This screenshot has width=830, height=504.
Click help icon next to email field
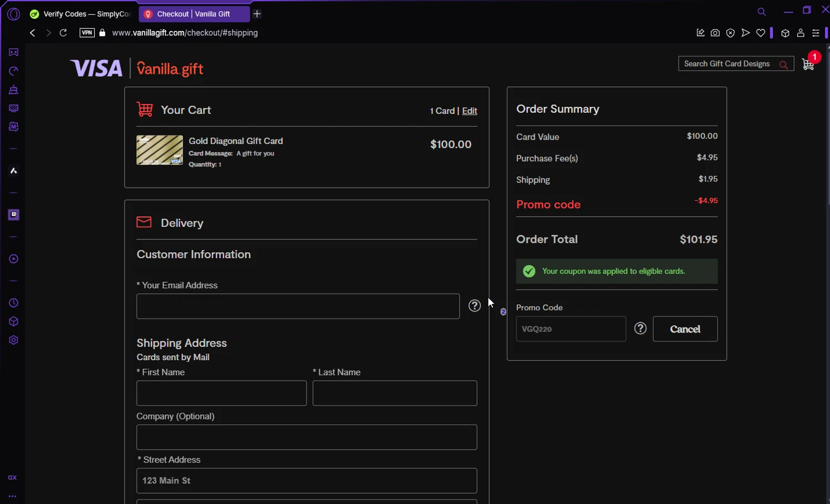[474, 306]
